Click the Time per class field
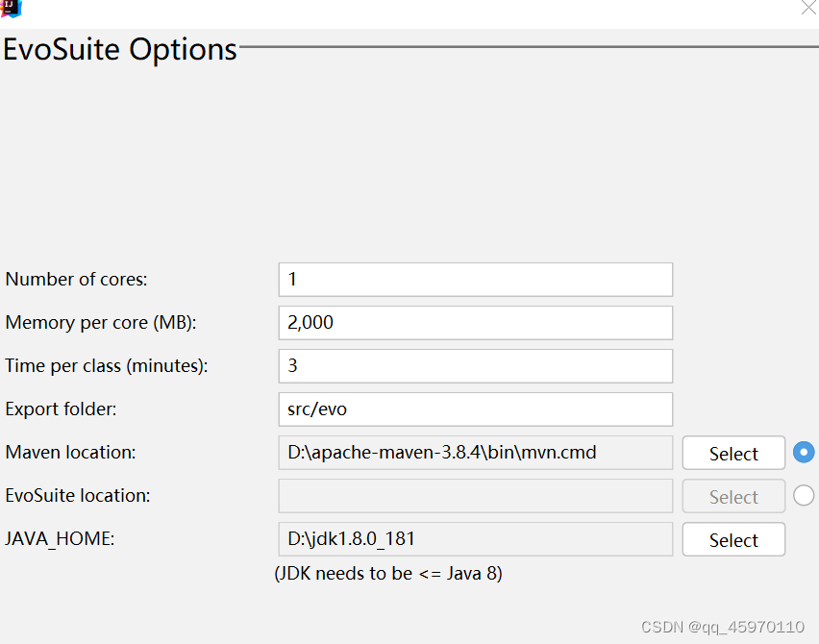This screenshot has width=819, height=644. [475, 366]
